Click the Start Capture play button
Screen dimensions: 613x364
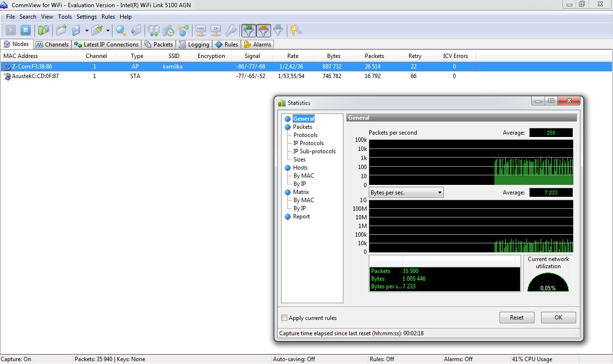tap(11, 31)
